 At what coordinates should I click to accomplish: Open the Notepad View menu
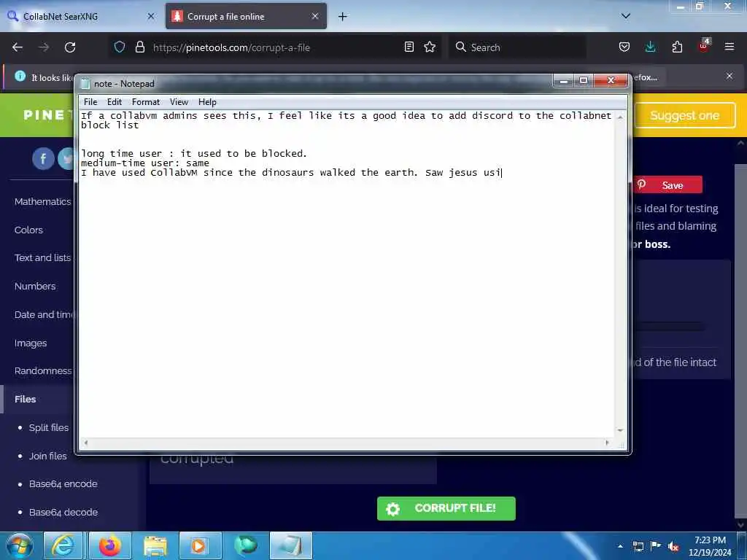(179, 102)
